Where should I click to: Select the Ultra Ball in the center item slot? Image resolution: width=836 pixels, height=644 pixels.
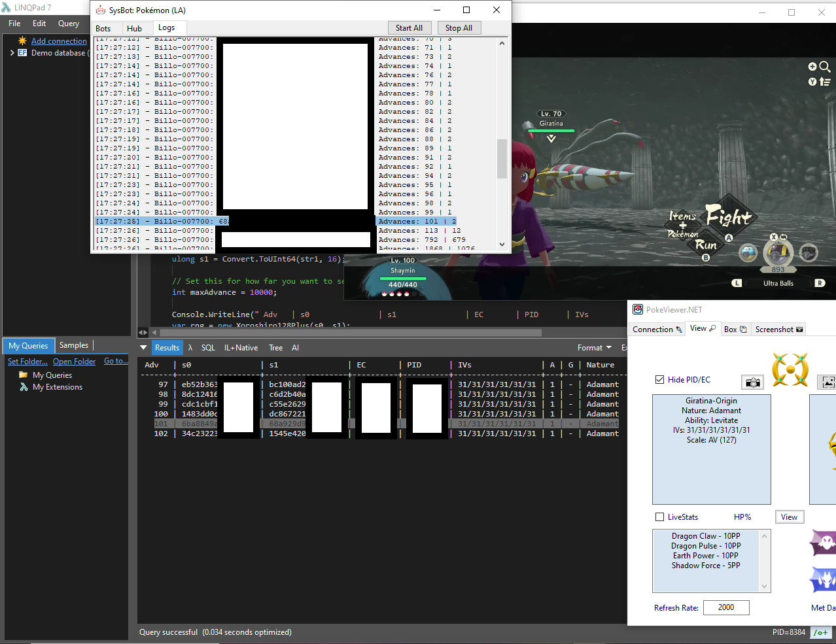[778, 253]
